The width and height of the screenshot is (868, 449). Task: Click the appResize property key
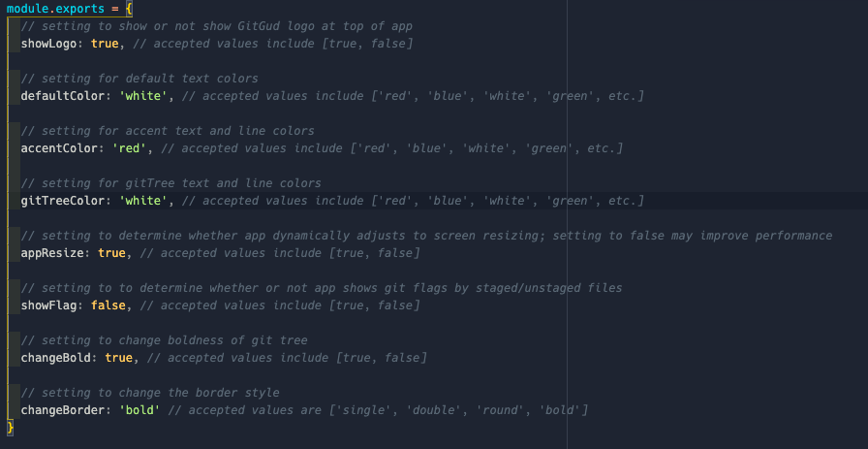(54, 253)
